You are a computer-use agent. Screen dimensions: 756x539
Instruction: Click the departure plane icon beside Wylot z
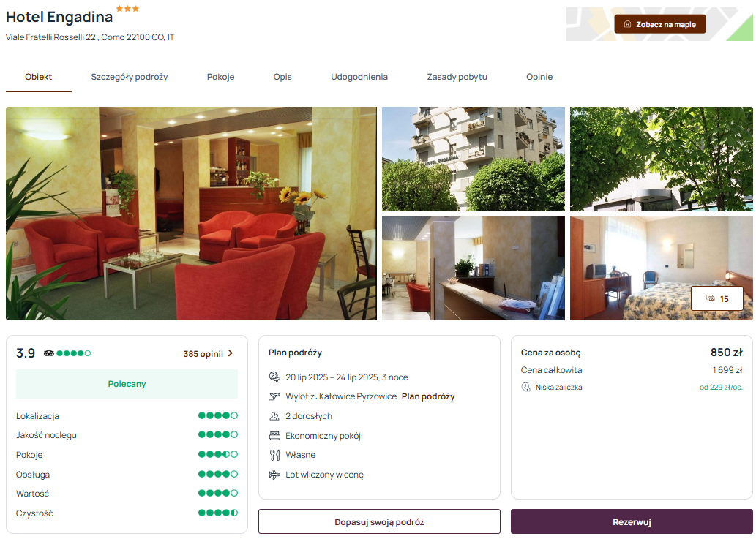274,396
